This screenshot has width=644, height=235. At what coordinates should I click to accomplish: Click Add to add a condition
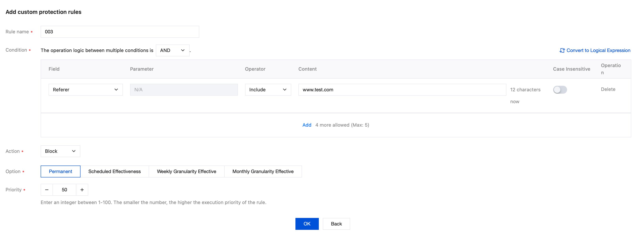coord(307,125)
